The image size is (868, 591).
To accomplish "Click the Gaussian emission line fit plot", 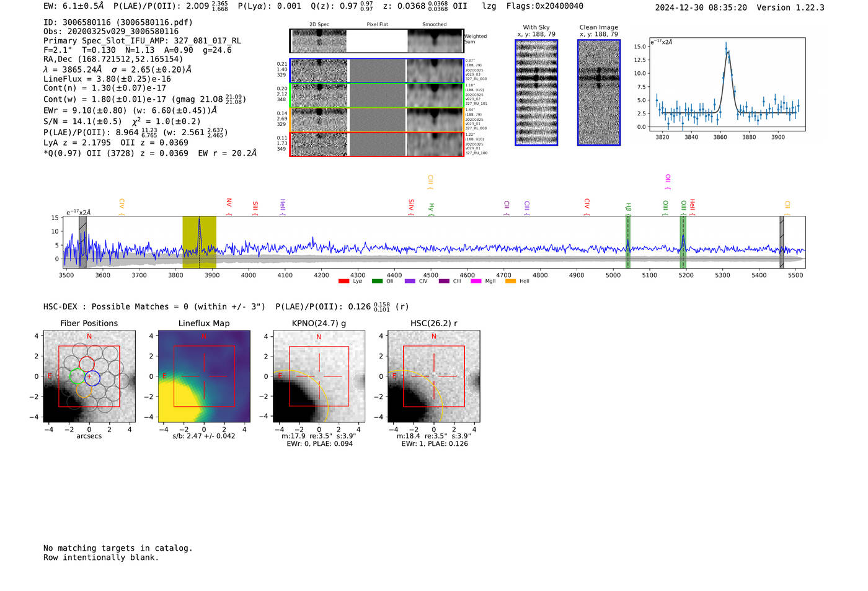I will [727, 84].
